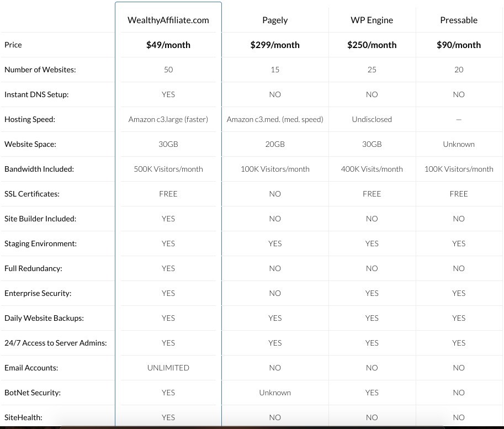Select the BotNet Security row label

[x=33, y=393]
